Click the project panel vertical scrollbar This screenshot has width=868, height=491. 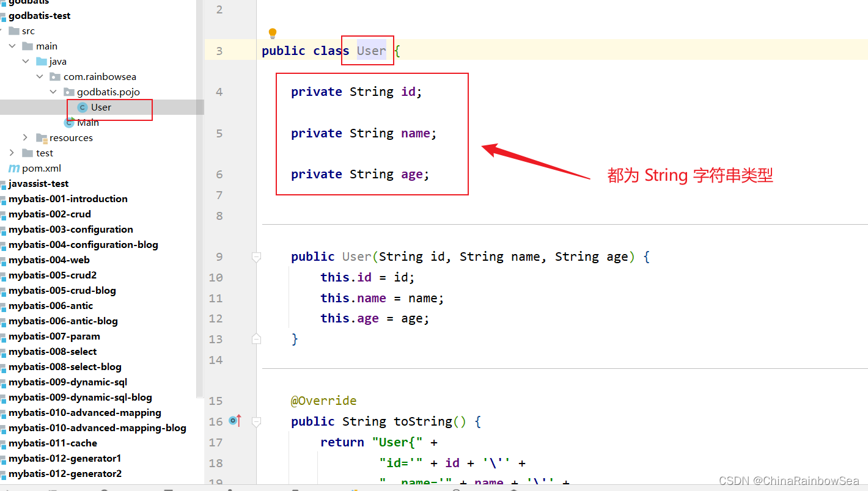pyautogui.click(x=199, y=198)
